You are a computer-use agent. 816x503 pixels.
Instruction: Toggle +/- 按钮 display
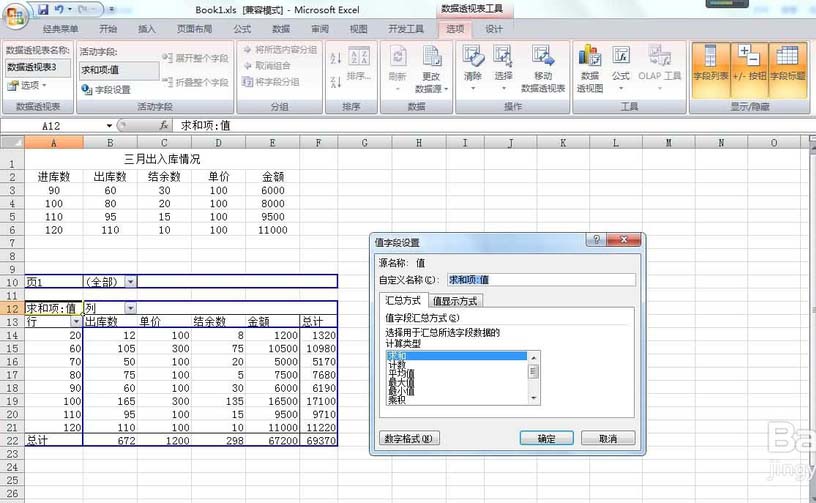pyautogui.click(x=749, y=69)
